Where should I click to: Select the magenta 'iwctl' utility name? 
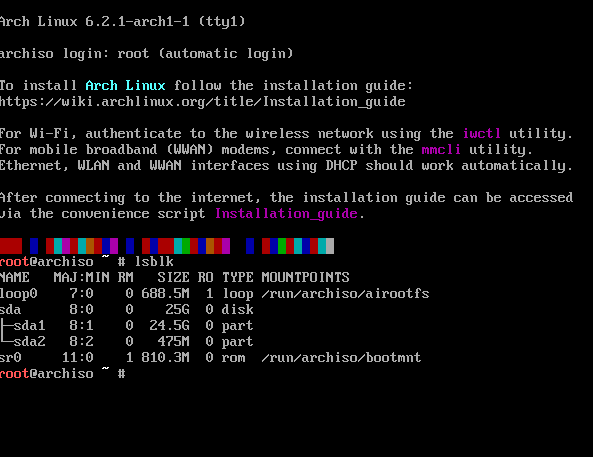tap(481, 133)
